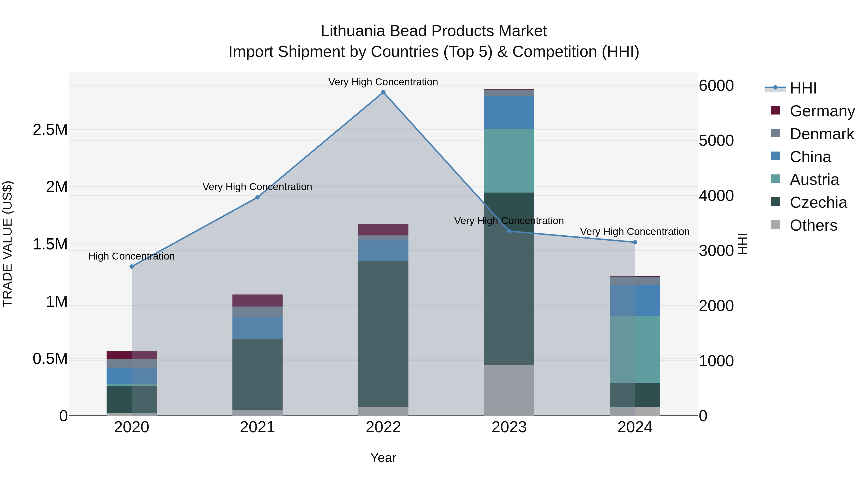Click 'Very High Concentration' label above 2022
Image resolution: width=868 pixels, height=488 pixels.
click(383, 82)
